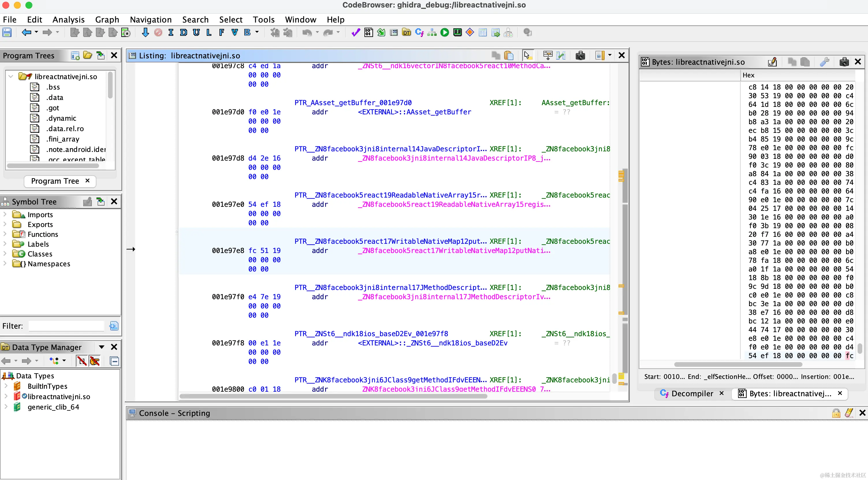Toggle byte editing pencil in Bytes panel

772,62
